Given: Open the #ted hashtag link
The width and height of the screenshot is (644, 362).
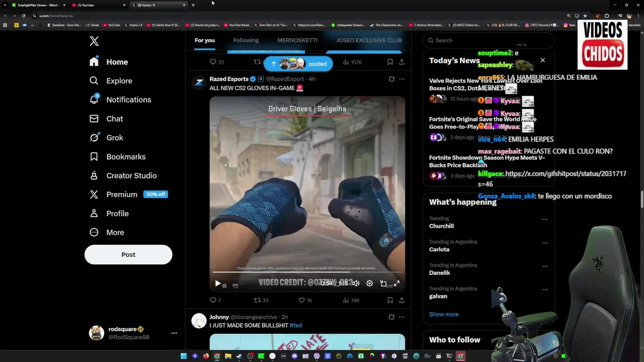Looking at the screenshot, I should [x=296, y=325].
